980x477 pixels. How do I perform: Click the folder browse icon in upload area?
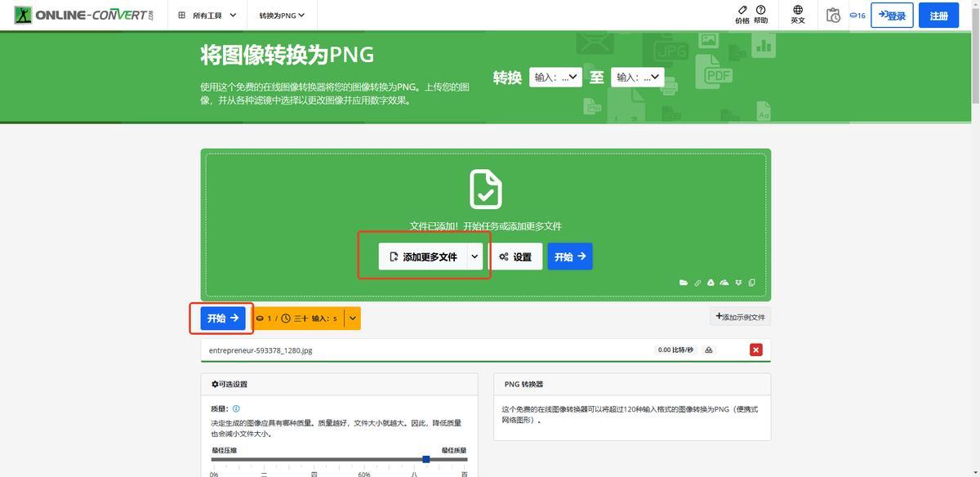coord(684,283)
